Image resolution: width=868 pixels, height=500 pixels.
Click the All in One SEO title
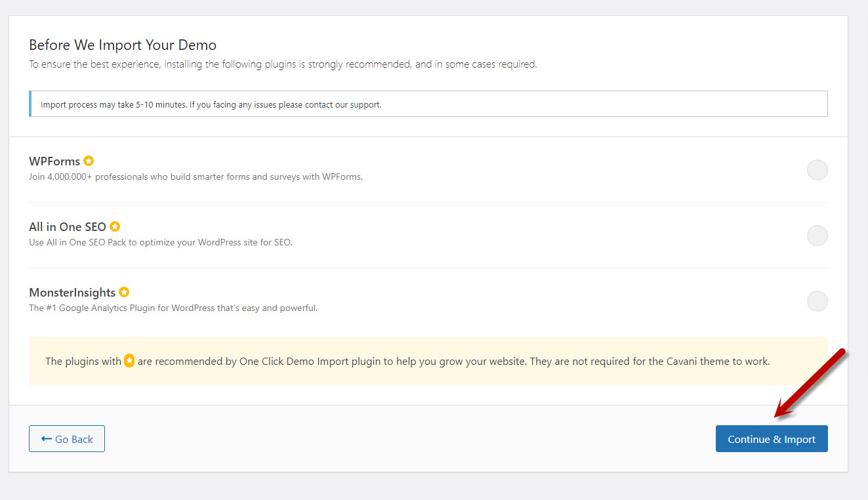coord(68,227)
